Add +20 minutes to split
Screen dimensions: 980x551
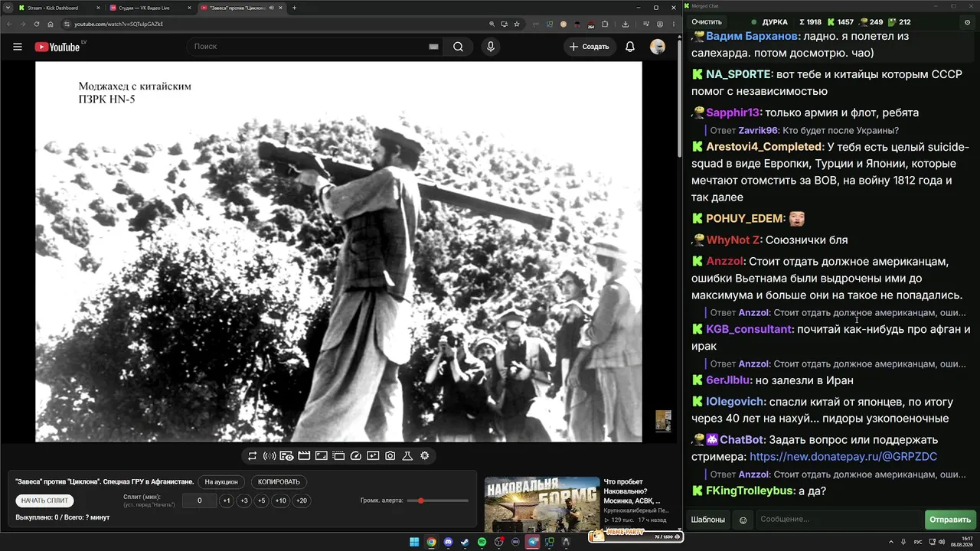[302, 500]
